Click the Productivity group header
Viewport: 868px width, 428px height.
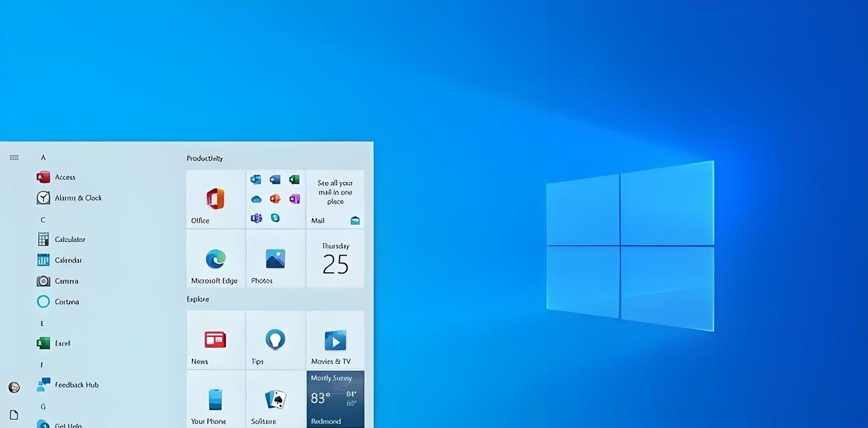(205, 158)
